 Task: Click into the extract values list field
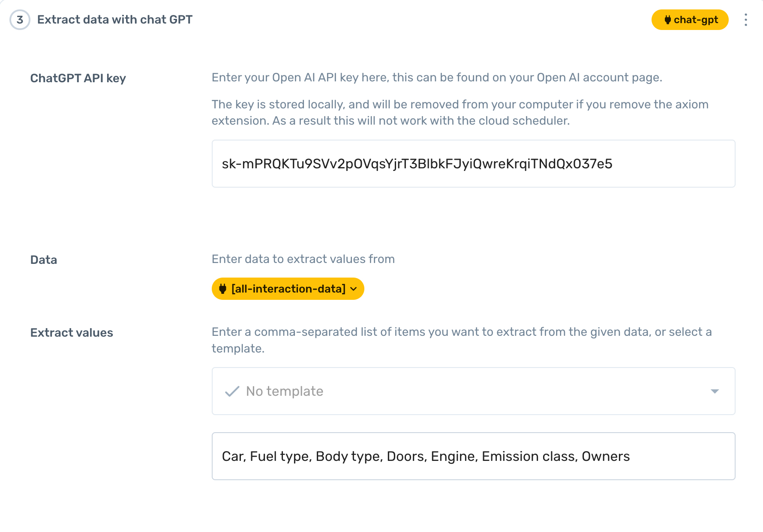[473, 456]
